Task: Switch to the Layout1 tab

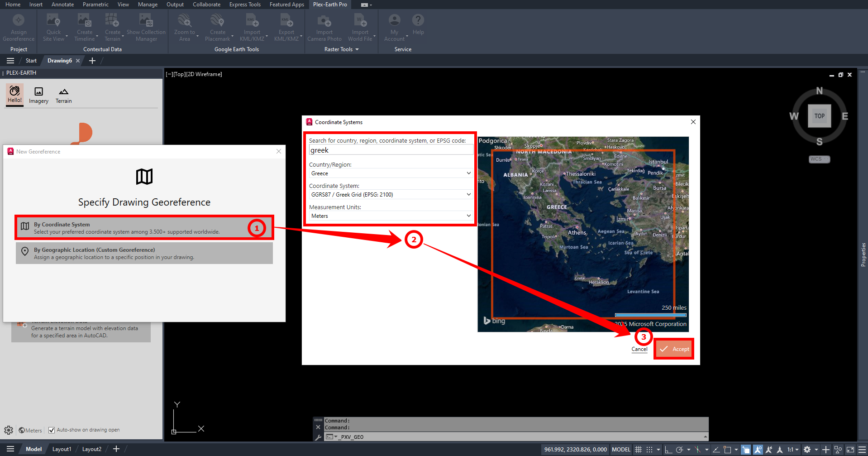Action: [x=62, y=449]
